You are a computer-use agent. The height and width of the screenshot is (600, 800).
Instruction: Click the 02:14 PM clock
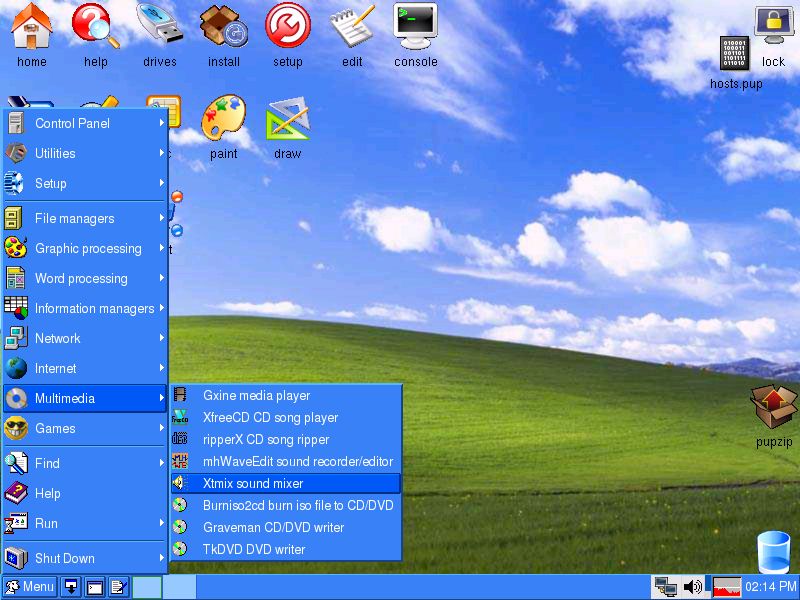click(770, 587)
